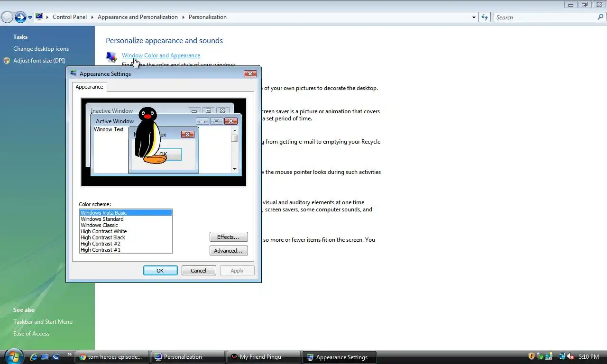The height and width of the screenshot is (364, 607).
Task: Select High Contrast #2 color scheme
Action: tap(126, 244)
